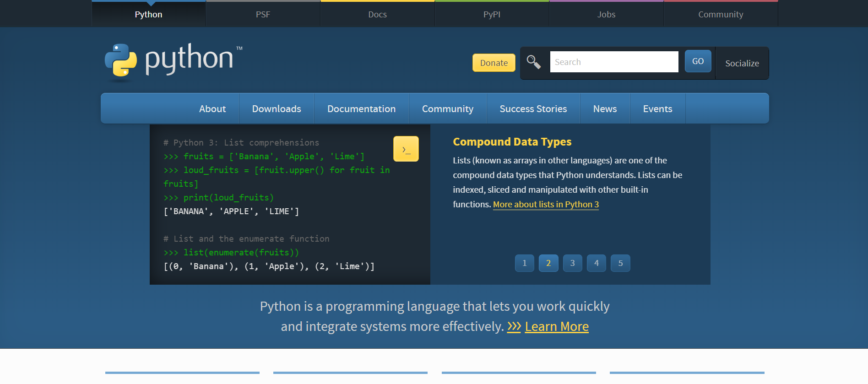The image size is (868, 384).
Task: Open the Success Stories menu
Action: pyautogui.click(x=533, y=109)
